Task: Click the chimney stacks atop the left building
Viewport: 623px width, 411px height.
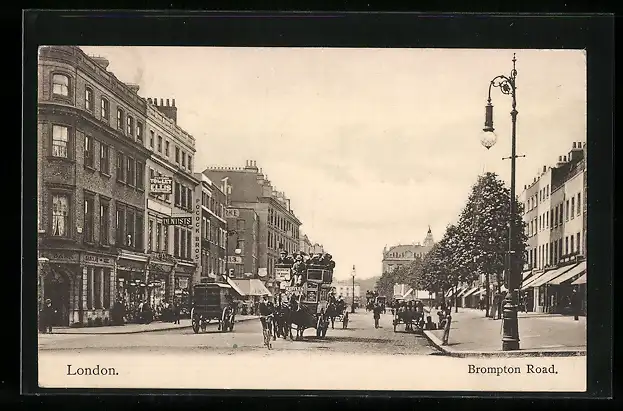Action: (163, 106)
